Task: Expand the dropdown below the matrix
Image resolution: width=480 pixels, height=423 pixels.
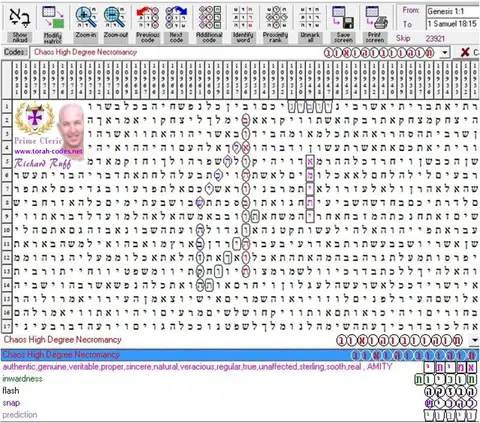Action: pyautogui.click(x=474, y=341)
